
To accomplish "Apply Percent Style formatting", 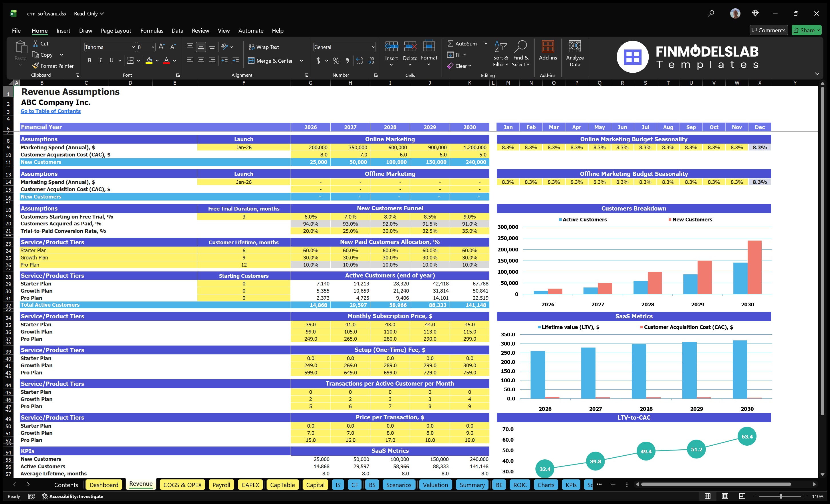I will click(336, 61).
